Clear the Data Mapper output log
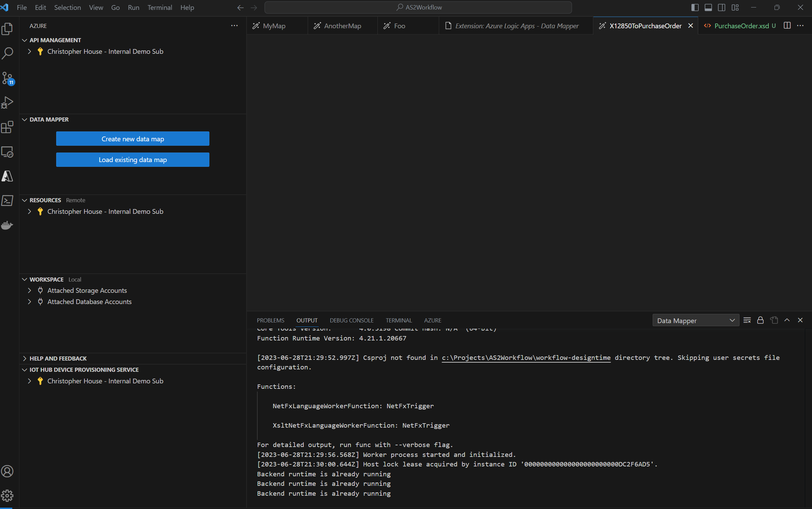Viewport: 812px width, 509px height. point(747,320)
